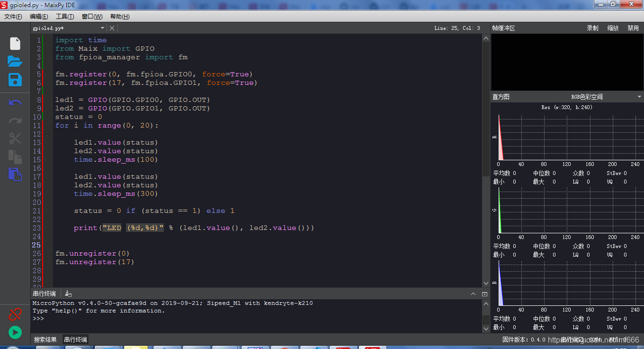Viewport: 644px width, 349px height.
Task: Click the 帧缓冲区 frame buffer label
Action: (x=503, y=28)
